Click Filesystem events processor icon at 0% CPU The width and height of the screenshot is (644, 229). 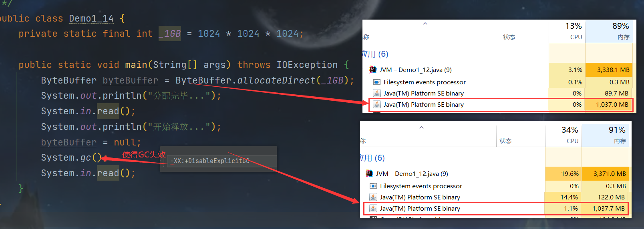coord(373,186)
